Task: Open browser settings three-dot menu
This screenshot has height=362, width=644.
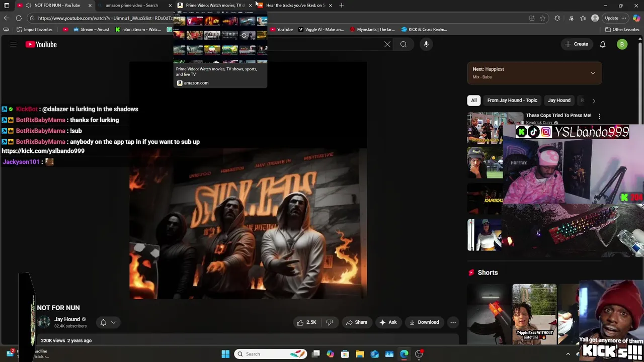Action: click(x=624, y=18)
